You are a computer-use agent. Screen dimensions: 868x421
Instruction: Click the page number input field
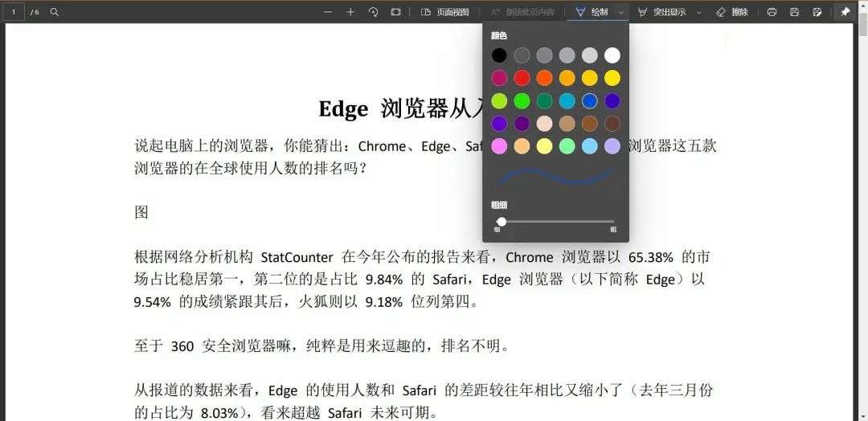(x=14, y=11)
